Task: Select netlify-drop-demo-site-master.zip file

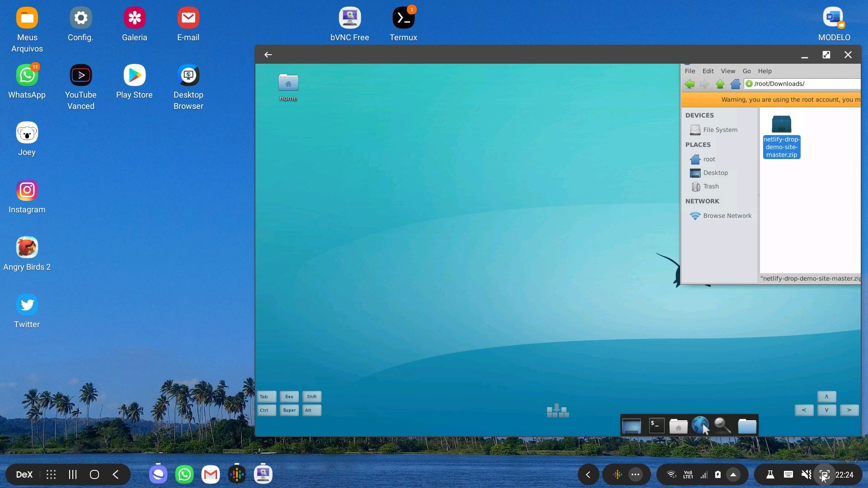Action: coord(781,137)
